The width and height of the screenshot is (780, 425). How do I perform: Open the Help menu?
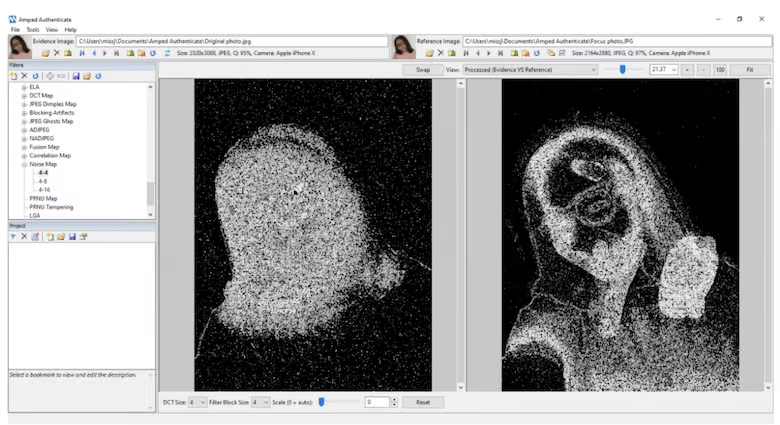[70, 30]
